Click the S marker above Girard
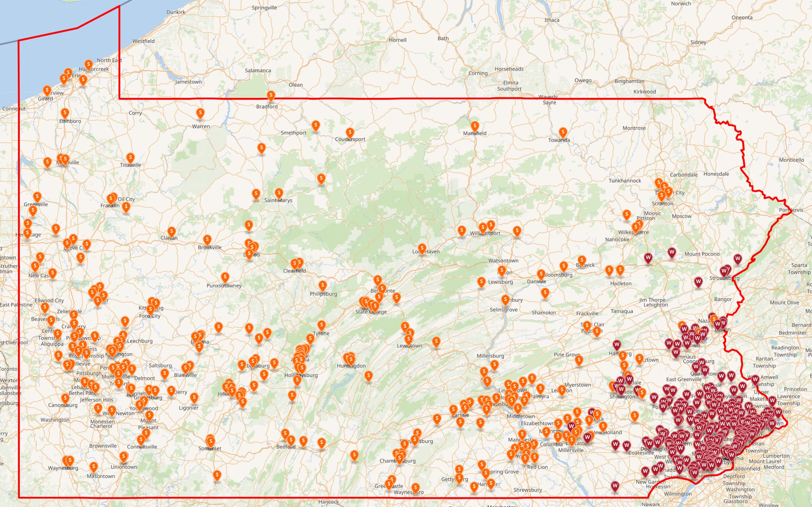The image size is (812, 507). coord(47,91)
